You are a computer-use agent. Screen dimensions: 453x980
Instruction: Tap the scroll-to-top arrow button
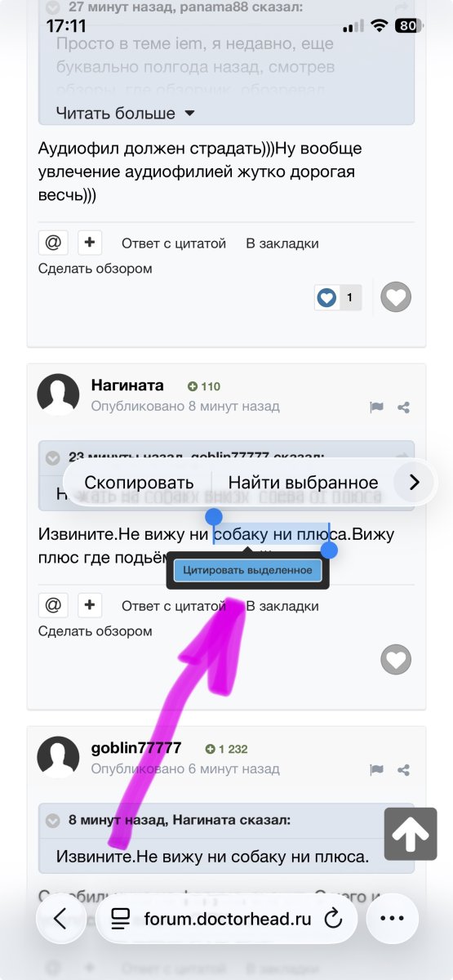[x=411, y=834]
